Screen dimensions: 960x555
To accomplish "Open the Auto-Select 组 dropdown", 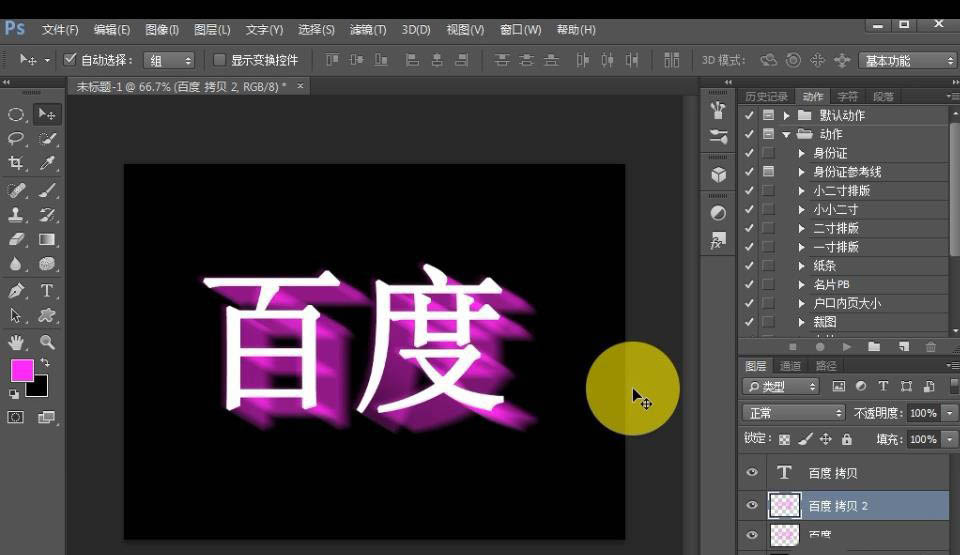I will (169, 60).
